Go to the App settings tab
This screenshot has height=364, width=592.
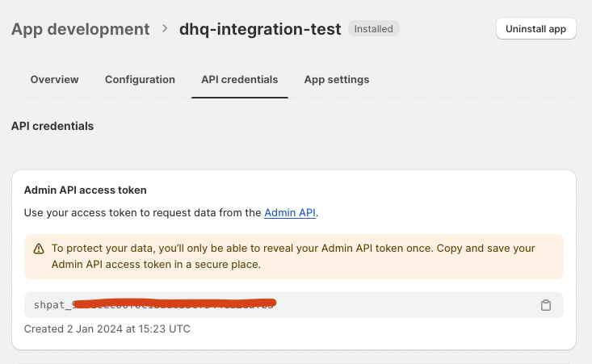click(x=337, y=80)
